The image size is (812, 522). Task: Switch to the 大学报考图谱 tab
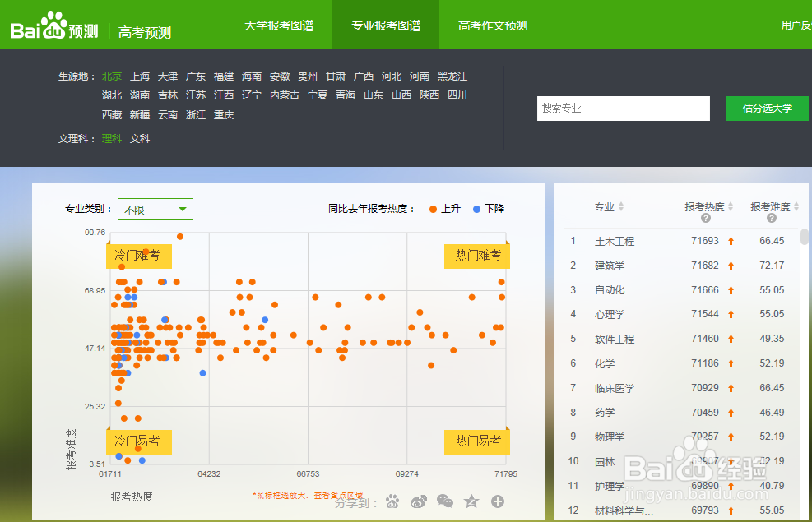(284, 25)
